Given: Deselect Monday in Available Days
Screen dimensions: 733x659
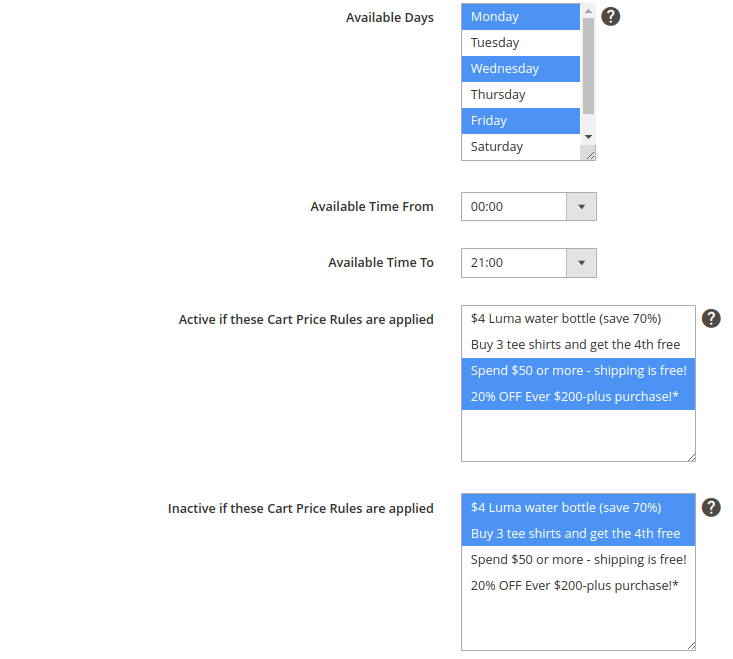Looking at the screenshot, I should 521,17.
